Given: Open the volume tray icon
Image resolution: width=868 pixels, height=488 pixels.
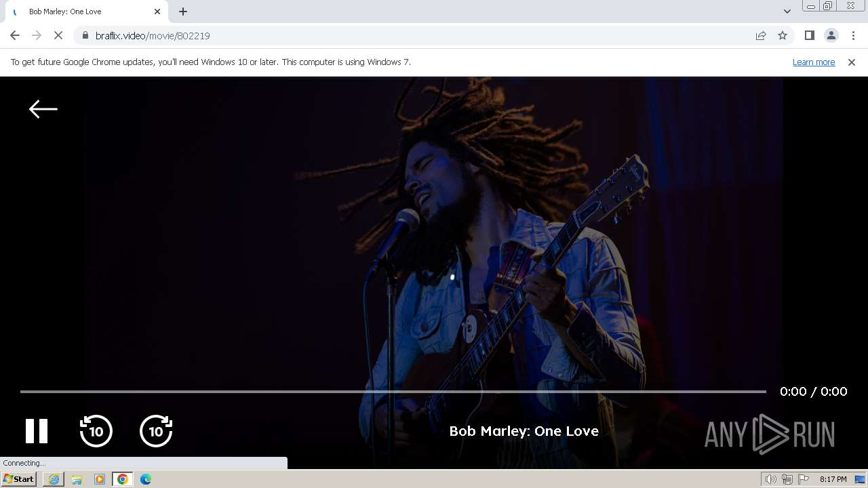Looking at the screenshot, I should click(x=771, y=479).
